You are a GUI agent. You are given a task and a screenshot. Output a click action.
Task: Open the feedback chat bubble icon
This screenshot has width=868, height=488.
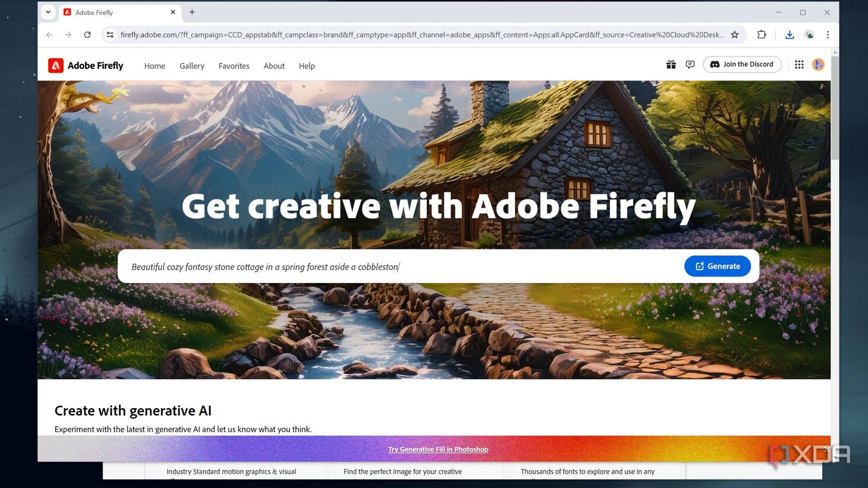(x=690, y=65)
